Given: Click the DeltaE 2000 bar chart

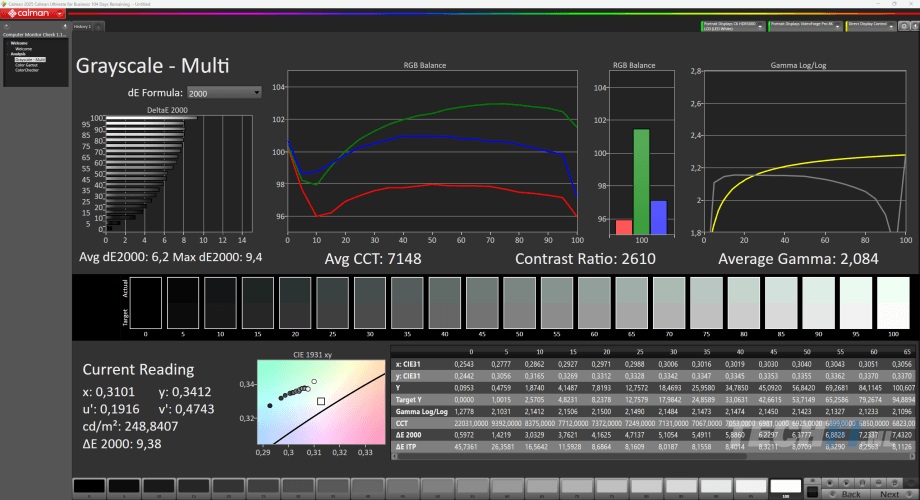Looking at the screenshot, I should pyautogui.click(x=179, y=173).
